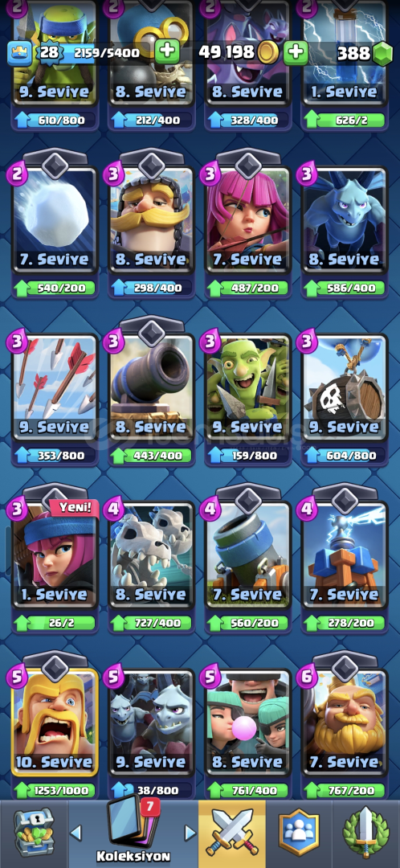Tap the gold coin icon

268,52
